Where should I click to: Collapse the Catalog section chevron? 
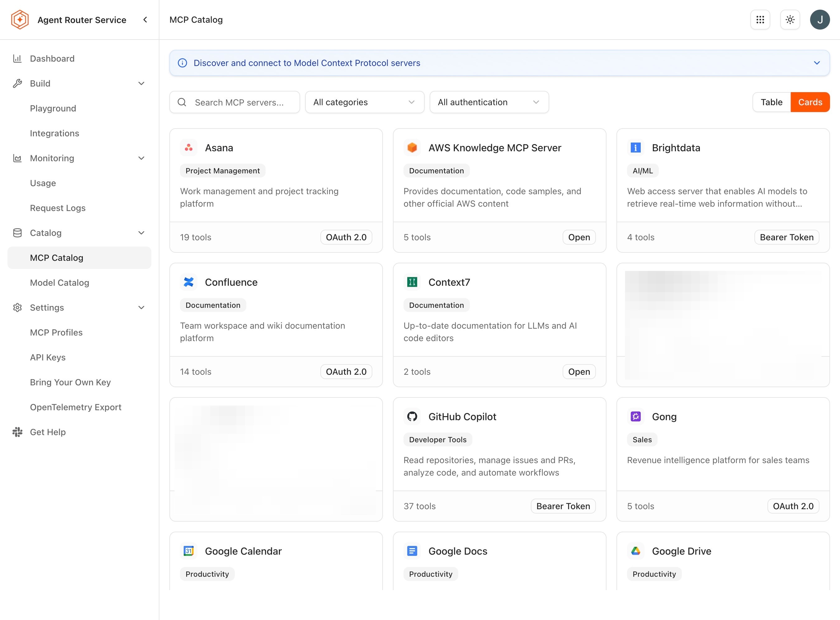(x=141, y=233)
